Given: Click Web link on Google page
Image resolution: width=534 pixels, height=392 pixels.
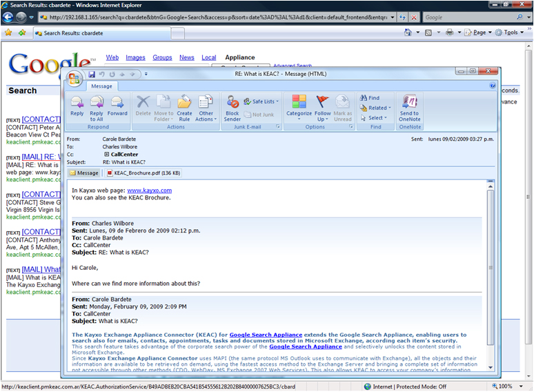Looking at the screenshot, I should pyautogui.click(x=112, y=57).
